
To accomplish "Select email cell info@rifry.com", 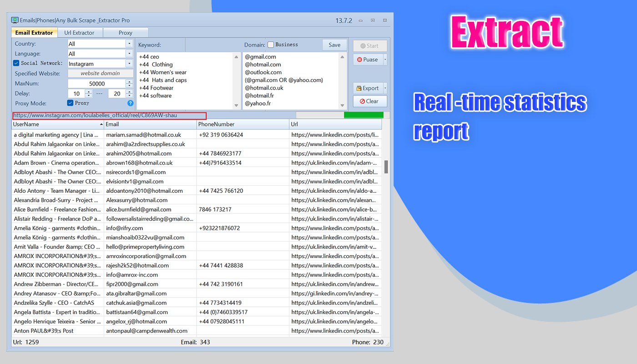I will tap(150, 228).
